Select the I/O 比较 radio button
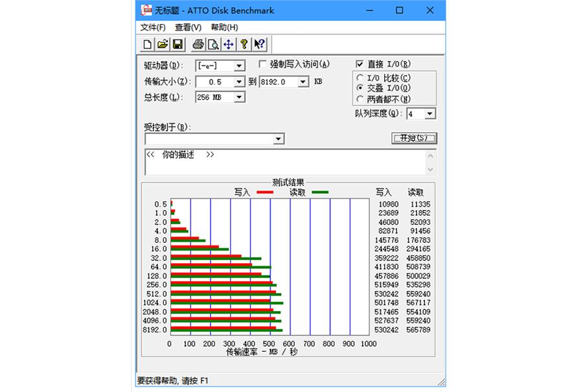 click(x=361, y=78)
